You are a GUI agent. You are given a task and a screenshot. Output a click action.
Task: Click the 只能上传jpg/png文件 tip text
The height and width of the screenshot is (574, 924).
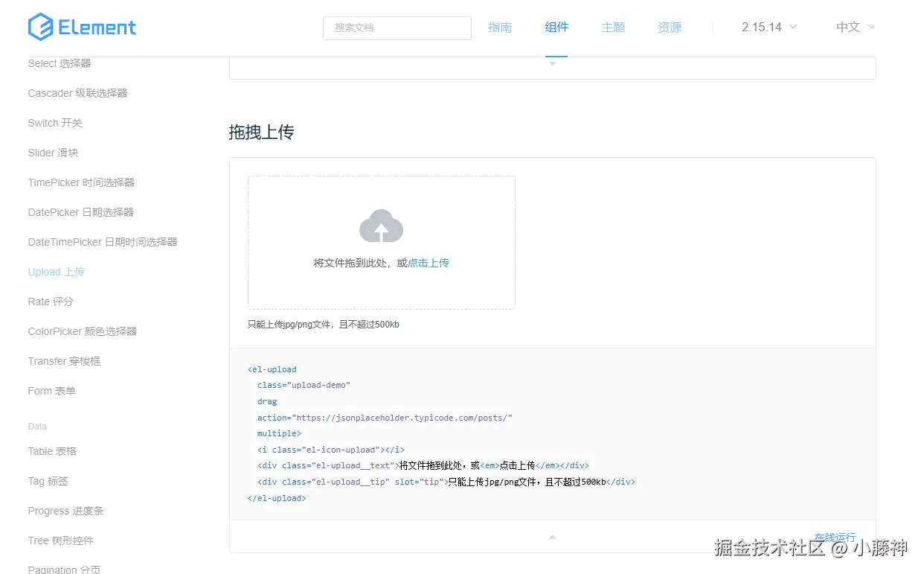324,325
